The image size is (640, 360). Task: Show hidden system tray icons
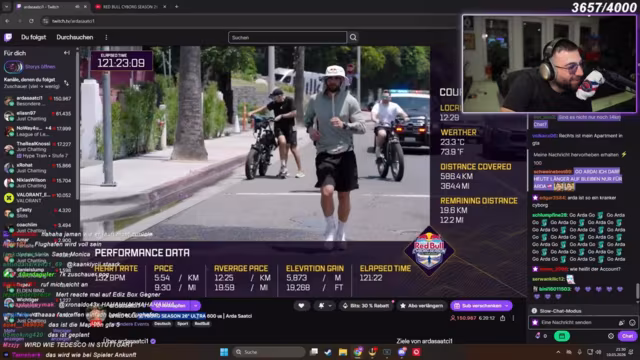coord(558,352)
